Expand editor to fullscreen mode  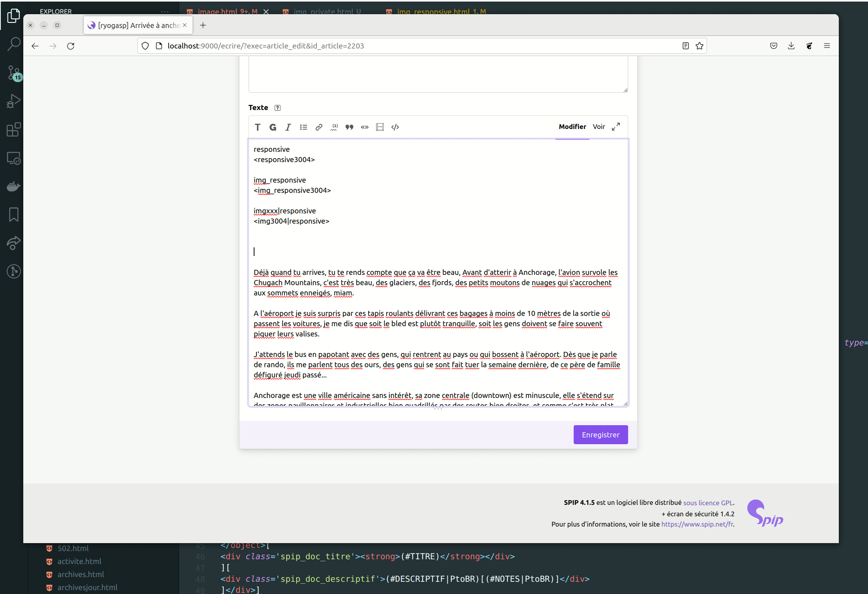point(616,127)
